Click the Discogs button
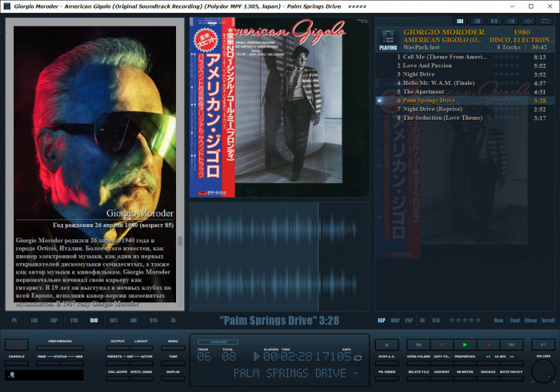 tap(488, 378)
